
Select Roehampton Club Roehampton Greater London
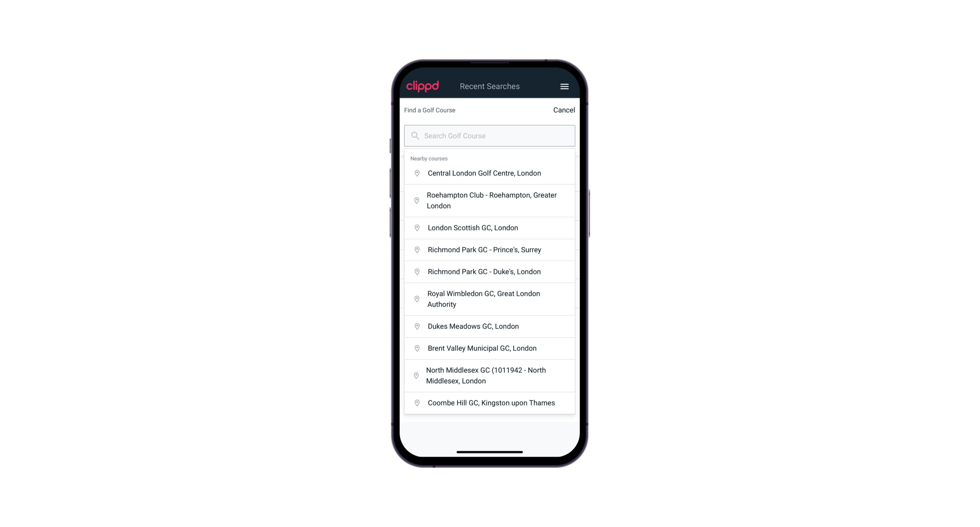pos(489,201)
